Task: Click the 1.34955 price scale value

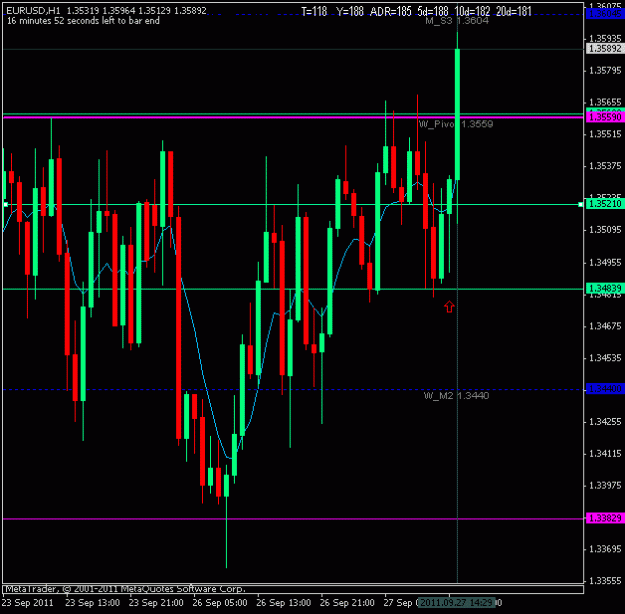Action: tap(605, 263)
